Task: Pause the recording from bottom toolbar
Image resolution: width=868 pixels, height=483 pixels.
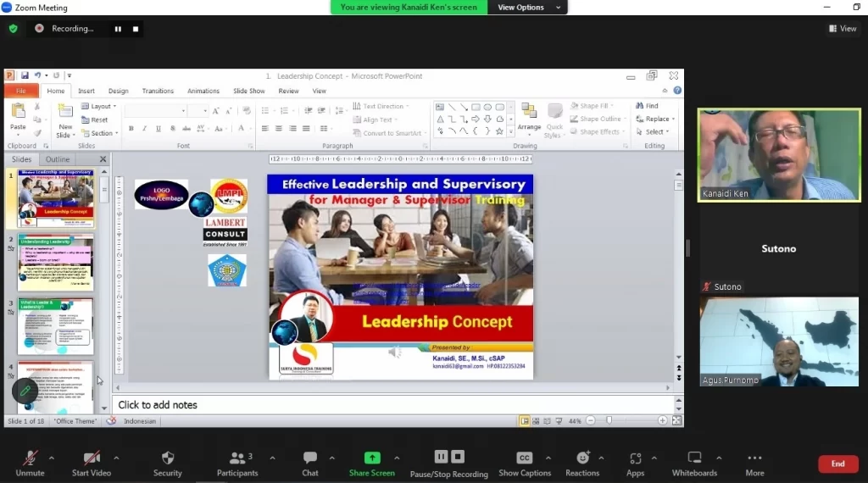Action: pyautogui.click(x=441, y=457)
